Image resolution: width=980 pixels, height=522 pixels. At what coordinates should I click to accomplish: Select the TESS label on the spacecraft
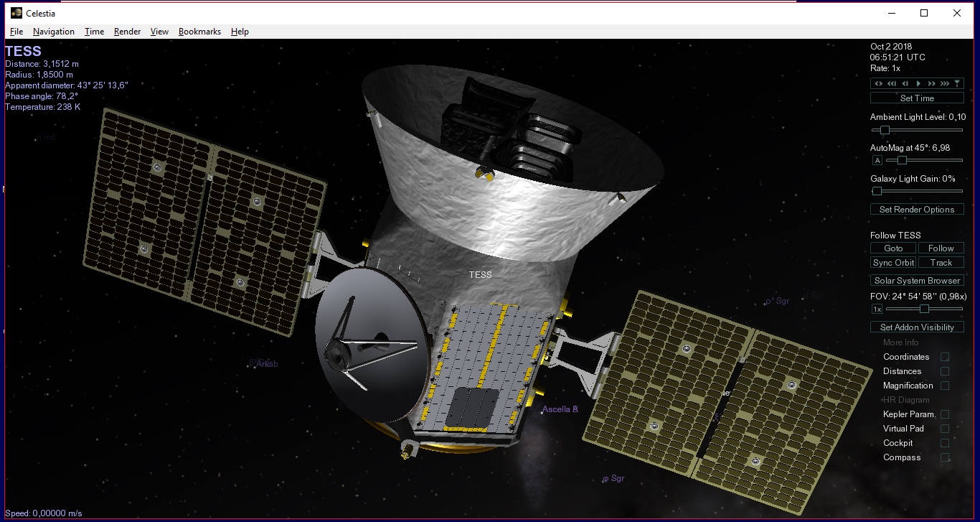pos(481,275)
